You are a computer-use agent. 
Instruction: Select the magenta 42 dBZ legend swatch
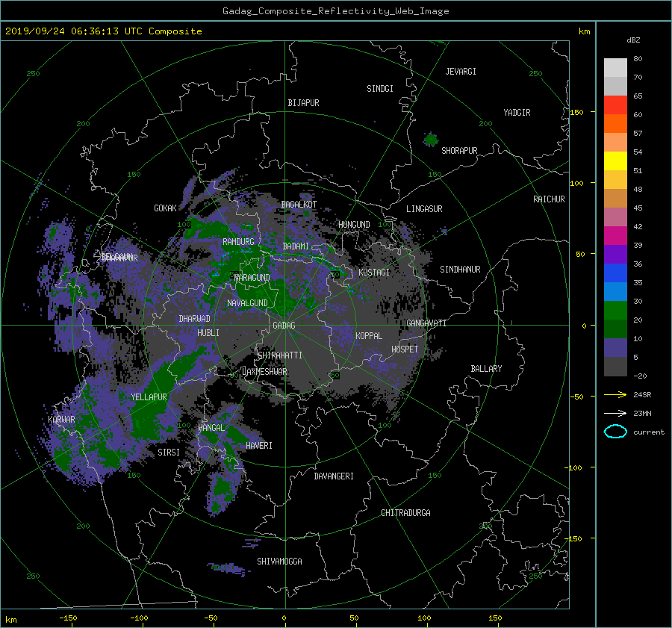(x=615, y=235)
